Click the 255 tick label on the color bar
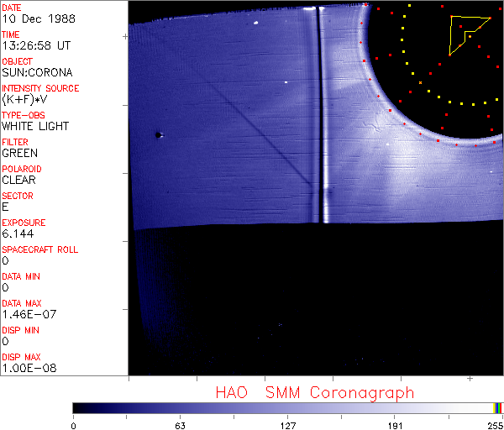This screenshot has width=504, height=430. click(494, 426)
